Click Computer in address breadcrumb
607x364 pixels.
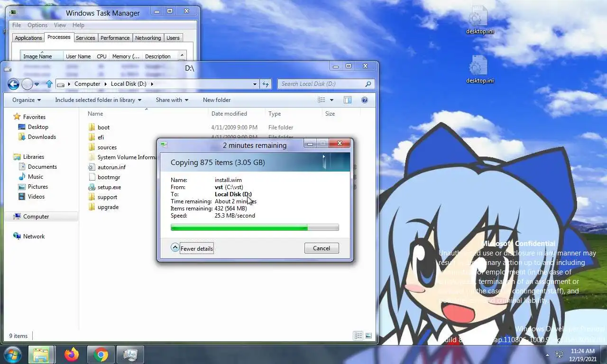click(87, 84)
